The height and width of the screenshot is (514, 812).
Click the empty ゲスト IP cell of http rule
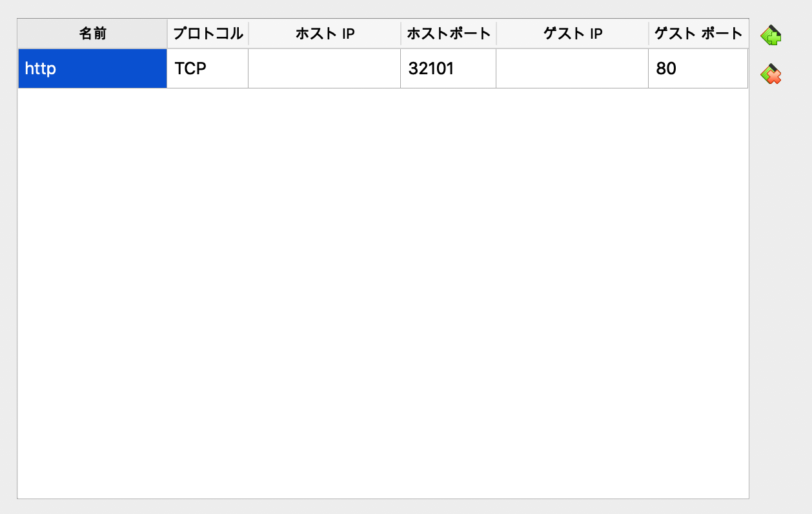coord(572,68)
